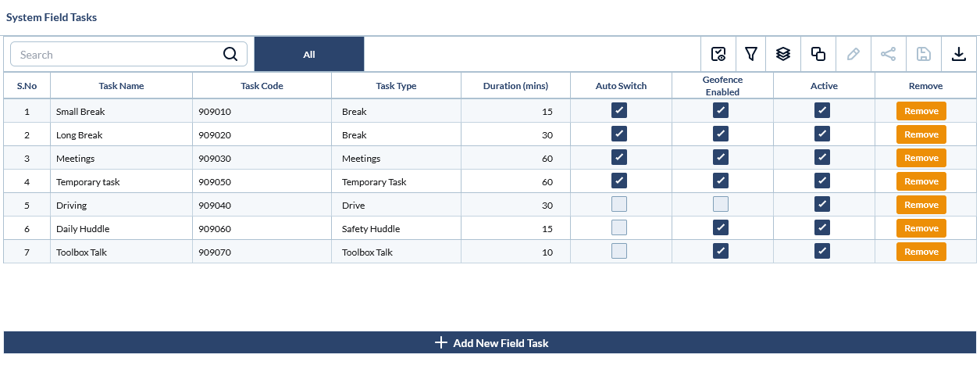Click the download arrow icon
Screen dimensions: 980x365
coord(958,54)
